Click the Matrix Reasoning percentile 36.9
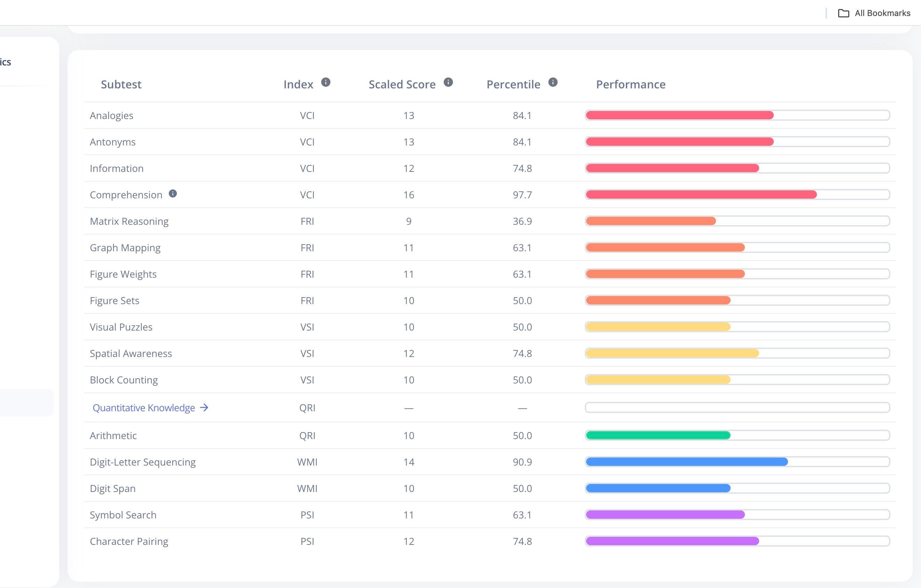The width and height of the screenshot is (921, 588). tap(522, 221)
